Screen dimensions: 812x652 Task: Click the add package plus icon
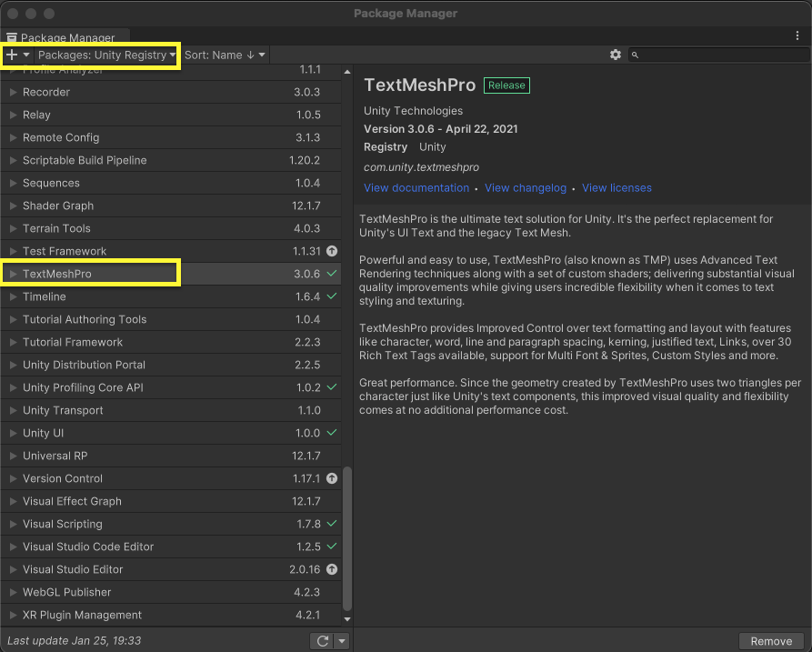click(11, 55)
